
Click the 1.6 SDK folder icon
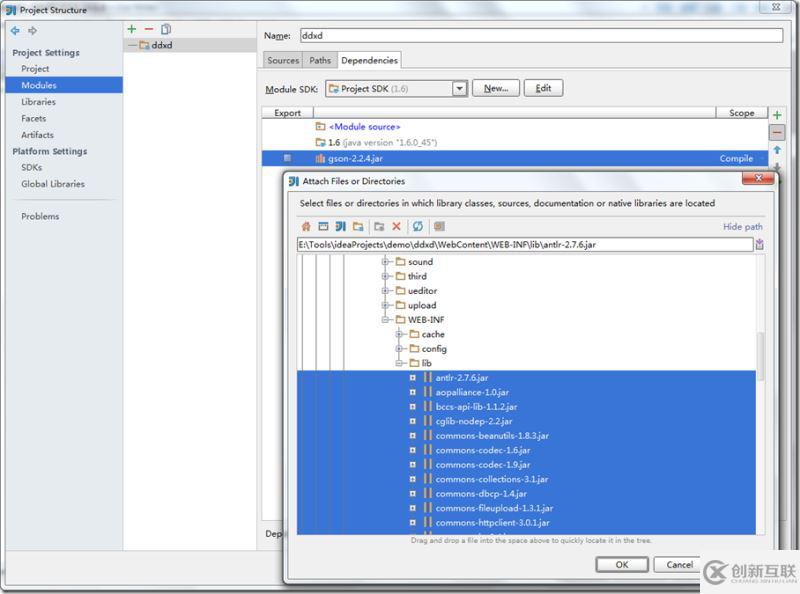click(320, 142)
